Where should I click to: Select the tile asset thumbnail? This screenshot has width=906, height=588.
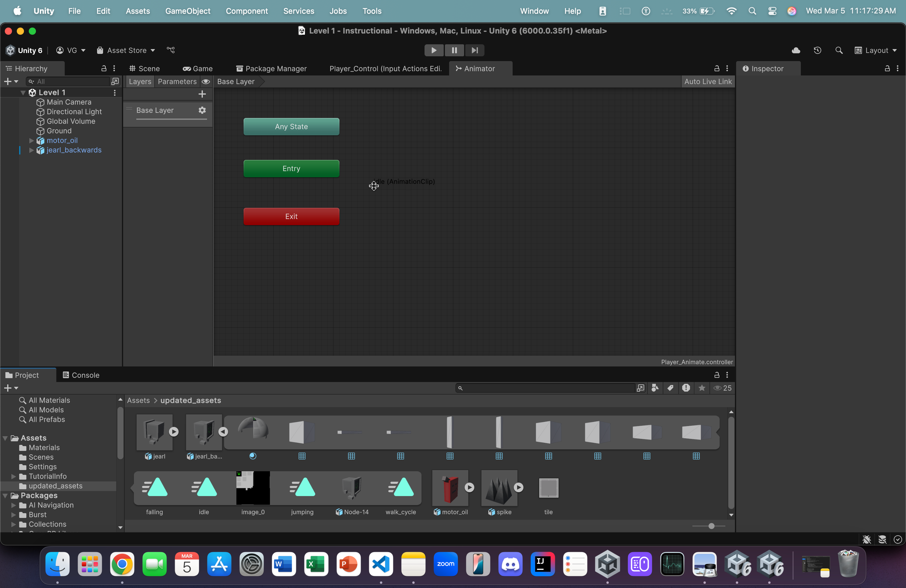(x=548, y=488)
